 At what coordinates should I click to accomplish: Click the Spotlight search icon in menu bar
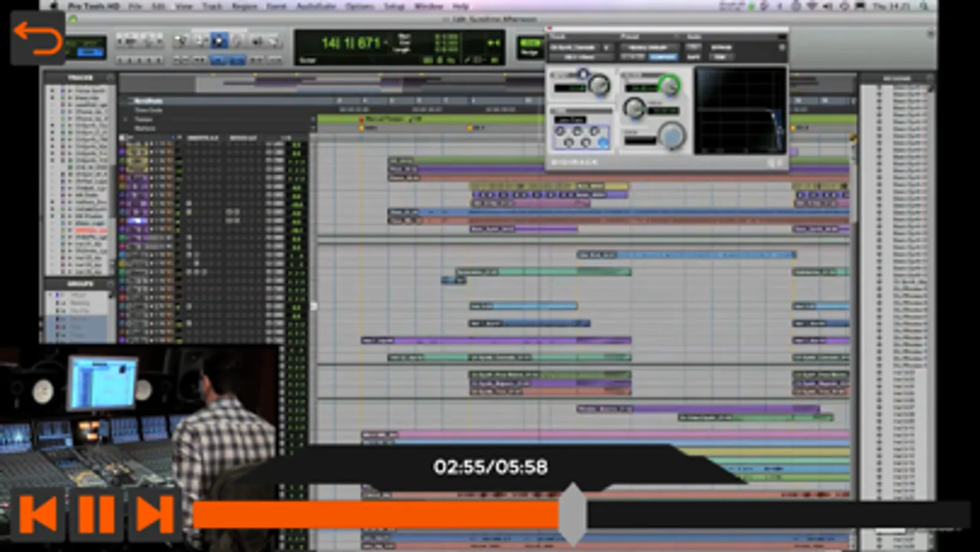[923, 6]
